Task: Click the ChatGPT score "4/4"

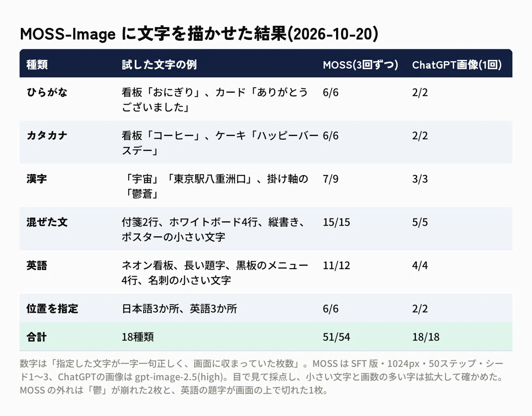Action: [420, 265]
